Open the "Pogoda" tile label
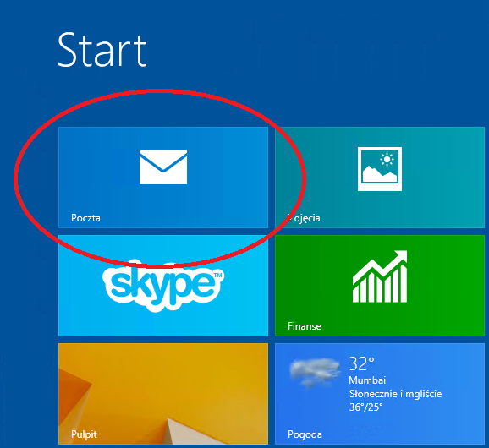Image resolution: width=489 pixels, height=448 pixels. click(305, 434)
